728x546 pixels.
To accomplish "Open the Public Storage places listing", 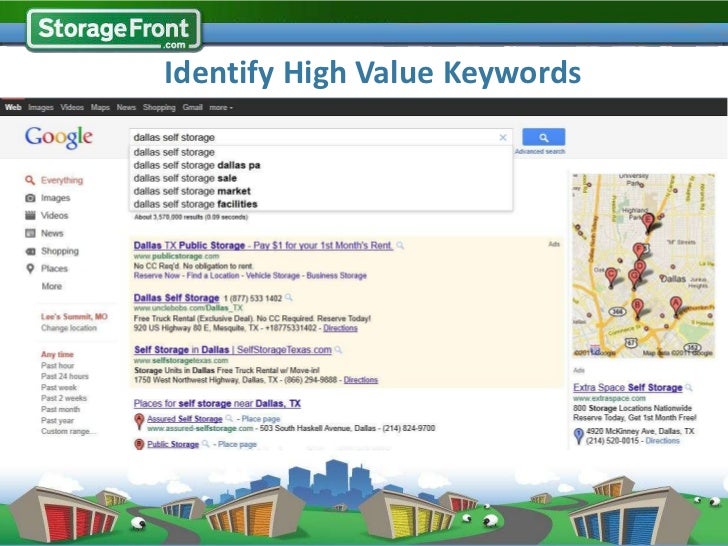I will 173,444.
